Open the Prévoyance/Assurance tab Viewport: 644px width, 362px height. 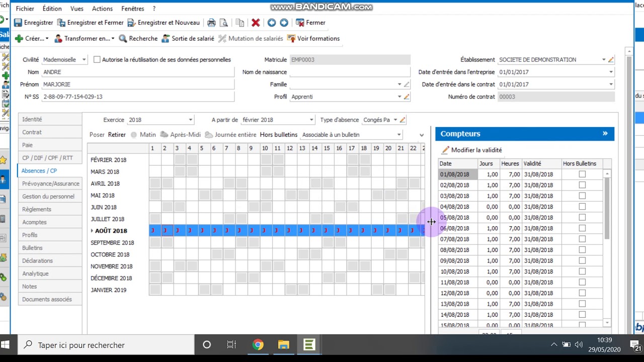[50, 184]
